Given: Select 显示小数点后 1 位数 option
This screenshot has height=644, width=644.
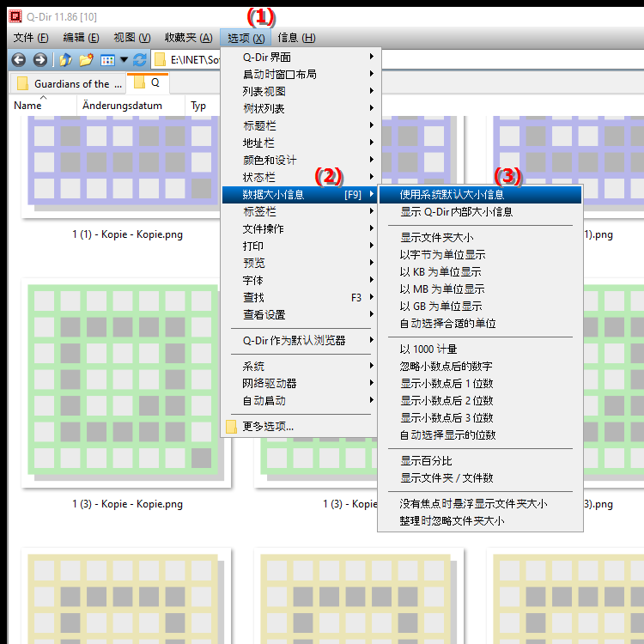Looking at the screenshot, I should (480, 383).
